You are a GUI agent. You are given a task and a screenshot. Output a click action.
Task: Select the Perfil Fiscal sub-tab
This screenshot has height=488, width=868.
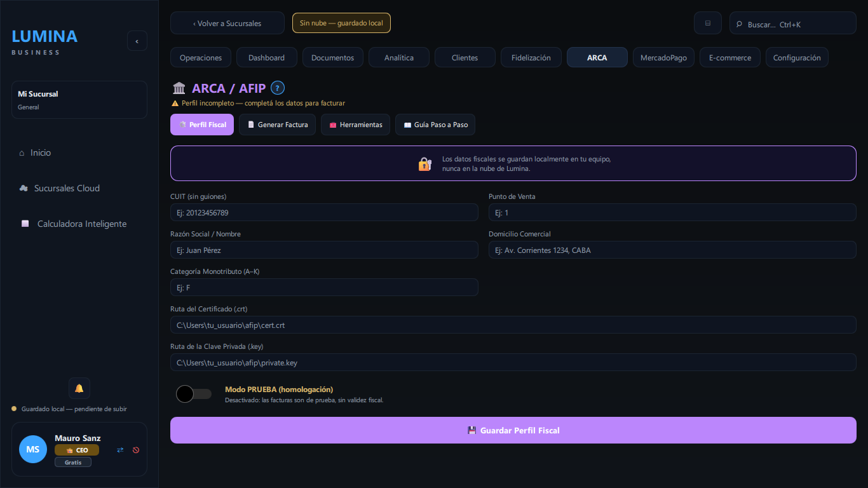[x=202, y=125]
